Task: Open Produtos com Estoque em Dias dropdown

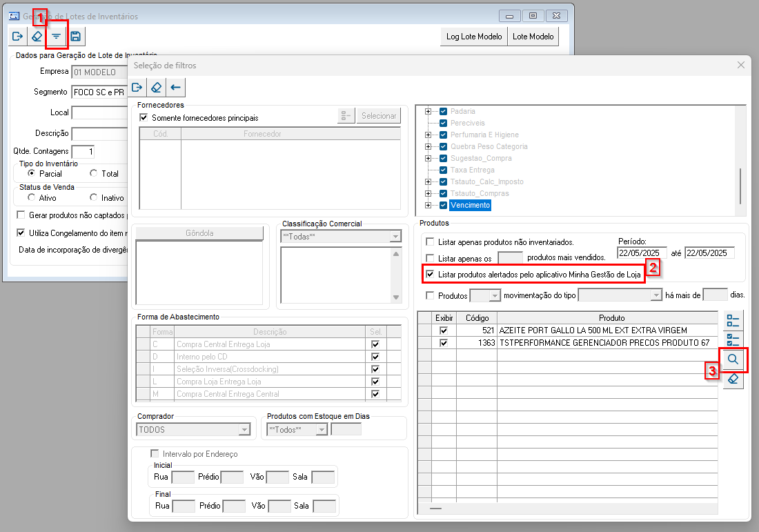Action: pos(322,430)
